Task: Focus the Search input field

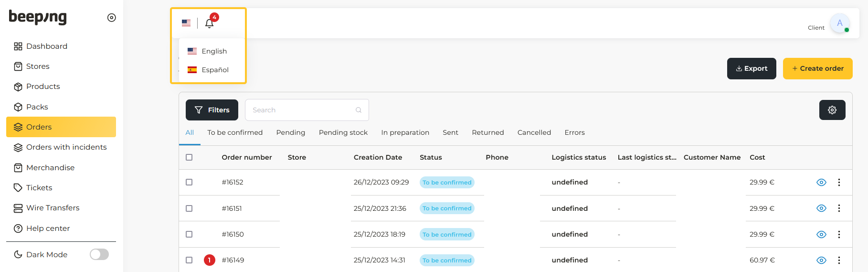Action: click(301, 110)
